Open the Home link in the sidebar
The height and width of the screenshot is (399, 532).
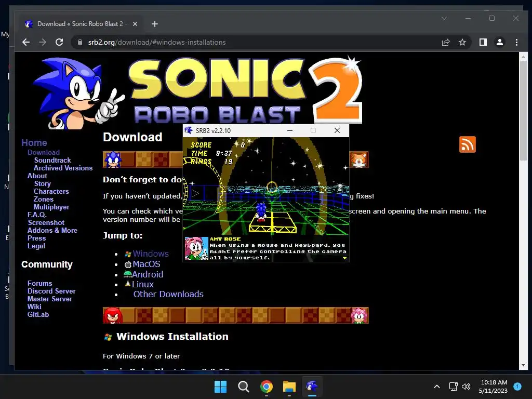click(34, 143)
